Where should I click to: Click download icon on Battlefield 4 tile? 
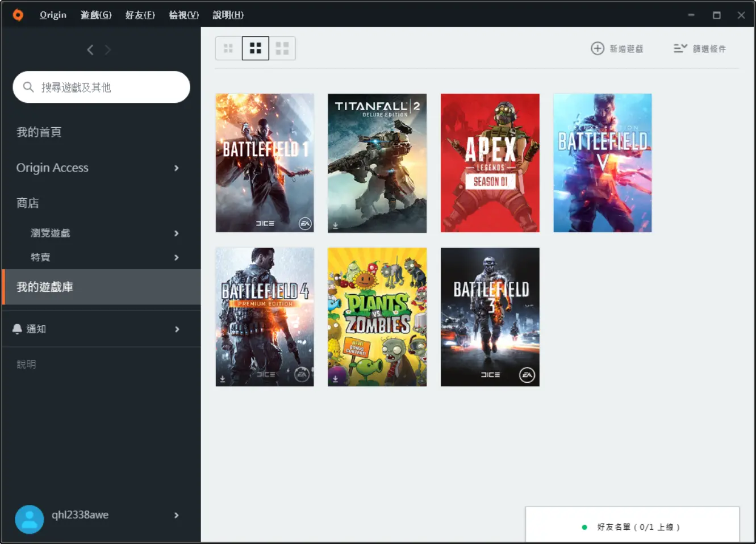[223, 379]
